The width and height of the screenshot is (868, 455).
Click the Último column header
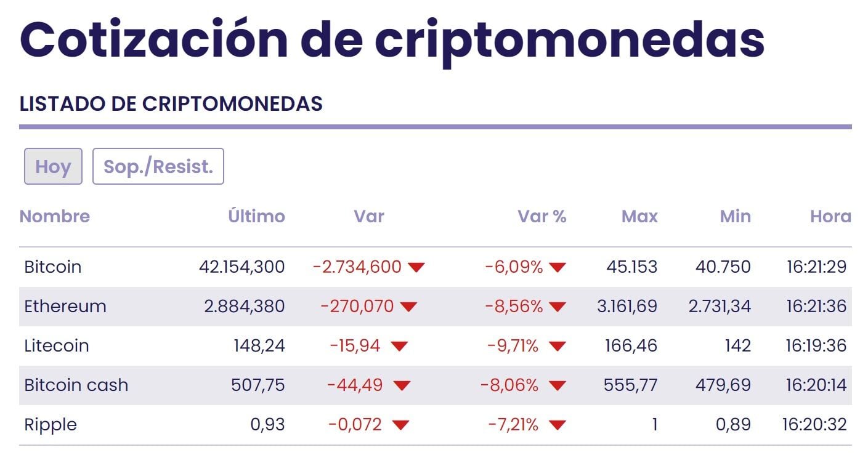256,216
